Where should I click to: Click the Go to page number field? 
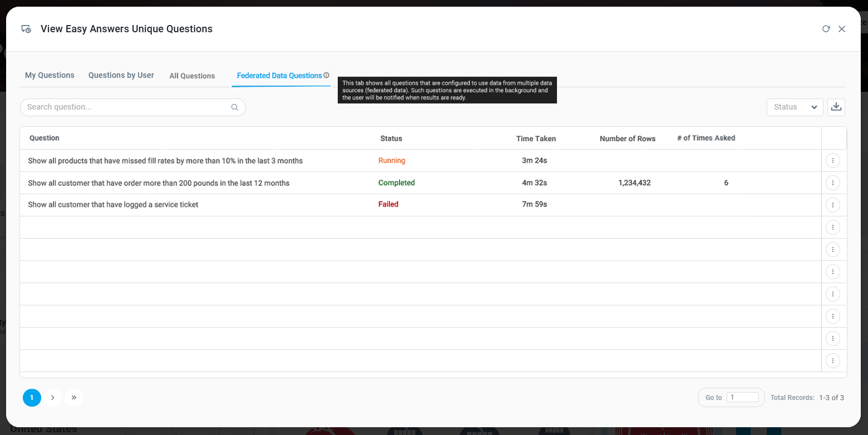(743, 397)
